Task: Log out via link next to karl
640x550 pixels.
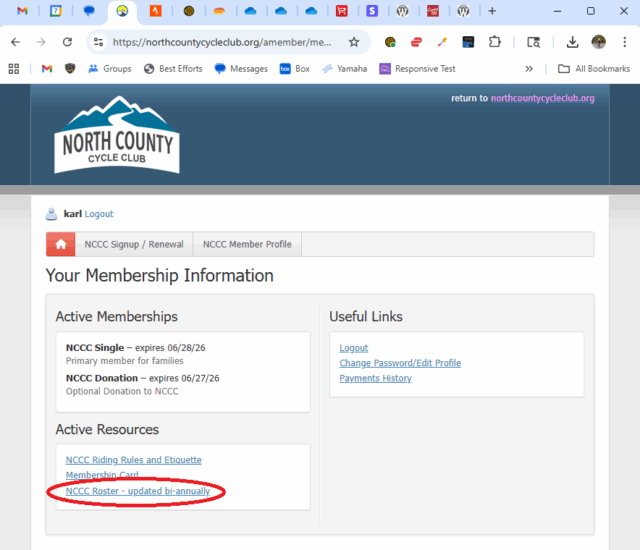Action: 99,214
